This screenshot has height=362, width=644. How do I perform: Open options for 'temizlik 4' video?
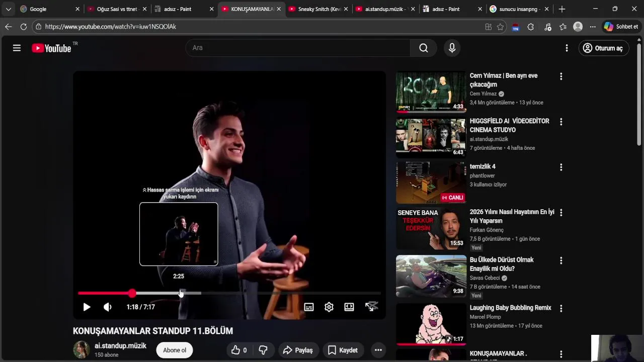tap(561, 167)
